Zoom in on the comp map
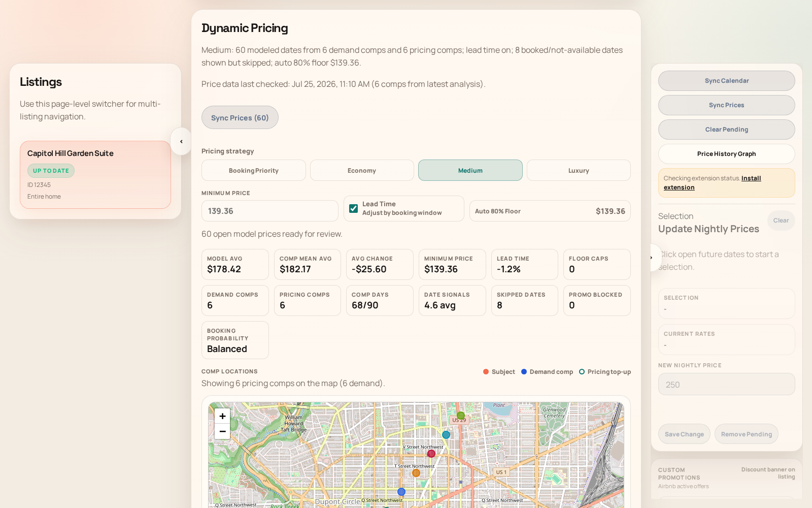Image resolution: width=812 pixels, height=508 pixels. pyautogui.click(x=222, y=416)
